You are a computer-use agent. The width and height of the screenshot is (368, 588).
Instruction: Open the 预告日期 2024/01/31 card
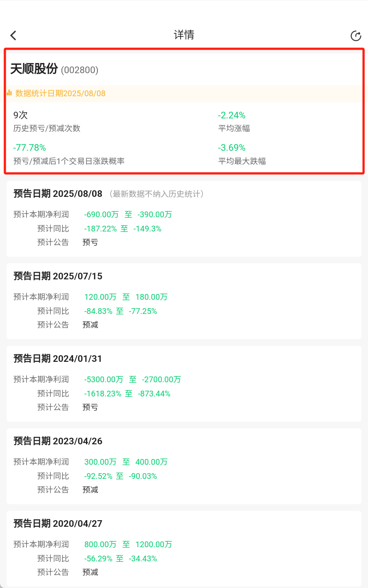click(x=184, y=384)
